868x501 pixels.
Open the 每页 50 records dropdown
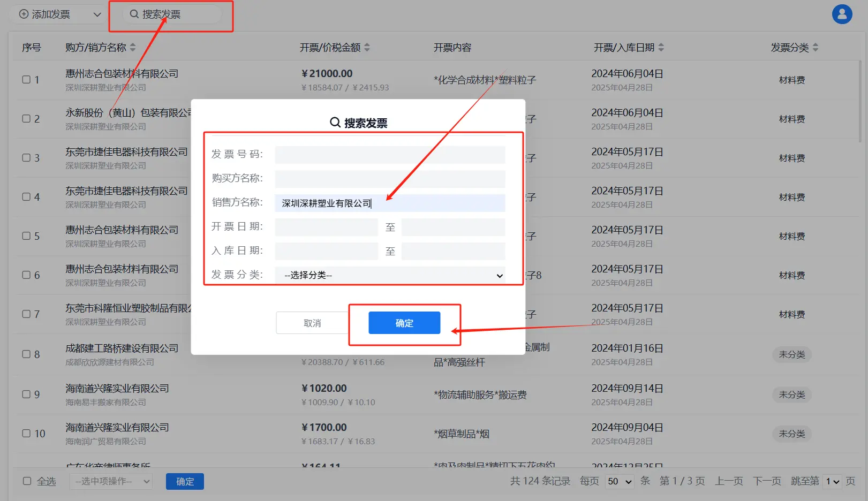point(620,481)
